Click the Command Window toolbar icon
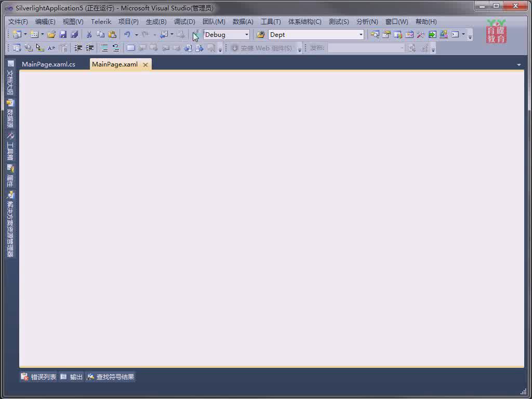The width and height of the screenshot is (532, 399). (455, 34)
